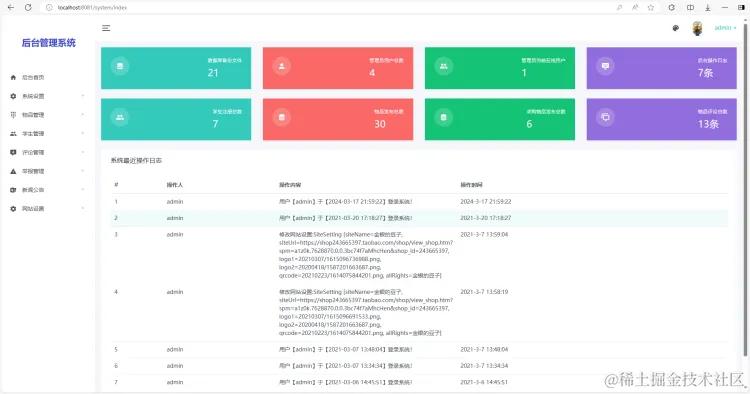Click the read aloud icon in address bar
This screenshot has width=750, height=394.
pyautogui.click(x=635, y=8)
